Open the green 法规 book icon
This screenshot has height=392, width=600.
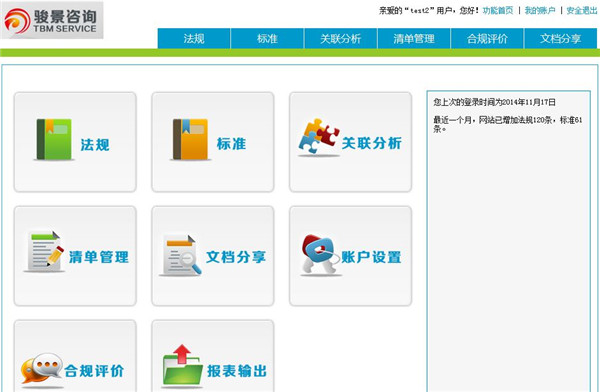pyautogui.click(x=54, y=139)
